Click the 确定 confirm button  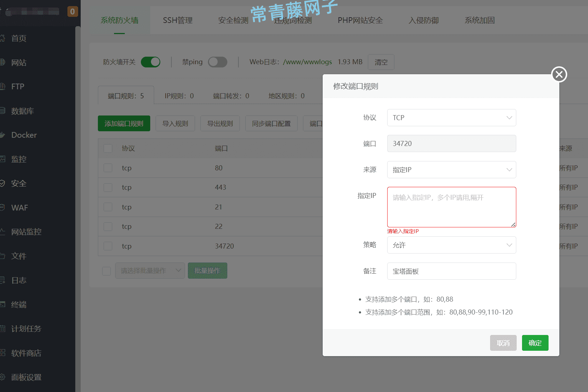535,343
